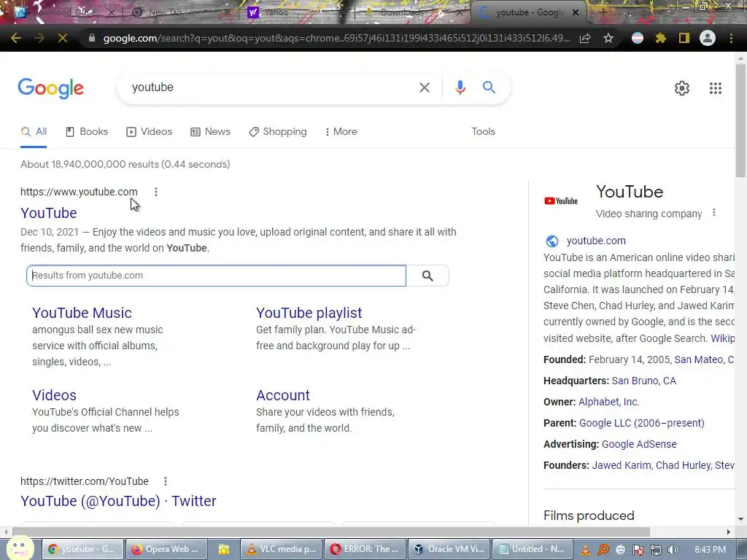Start voice search with microphone
Screen dimensions: 747x560
(x=460, y=87)
